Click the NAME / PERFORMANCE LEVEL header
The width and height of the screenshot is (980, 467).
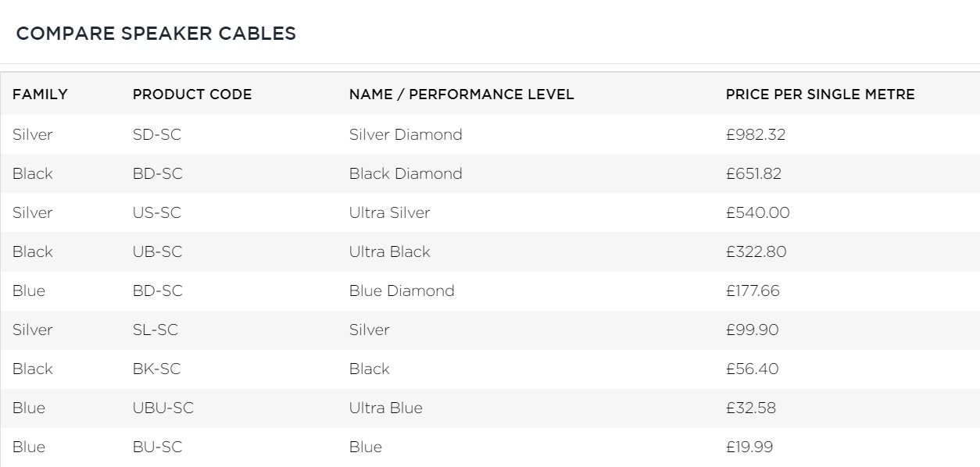coord(461,94)
